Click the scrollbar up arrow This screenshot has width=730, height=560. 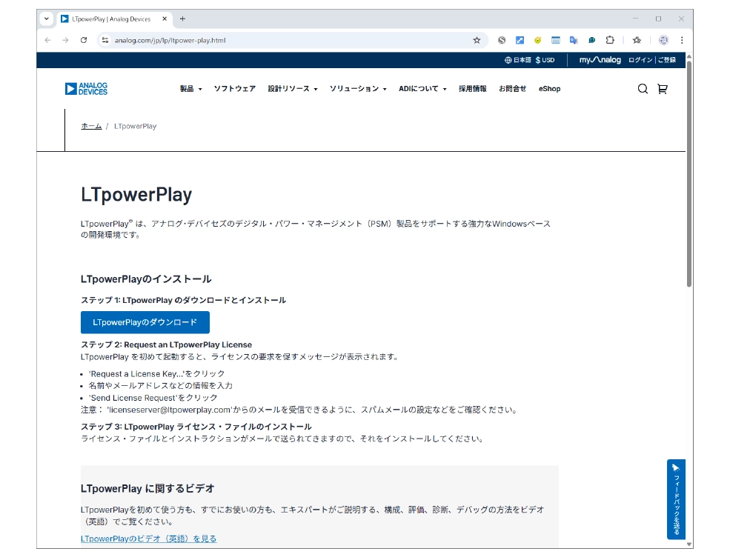[689, 56]
